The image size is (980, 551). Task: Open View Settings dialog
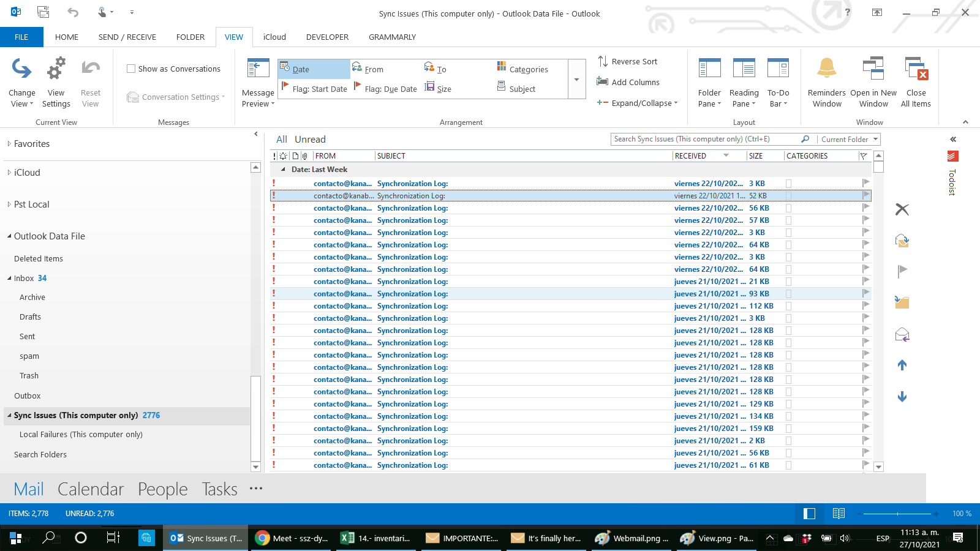[x=56, y=83]
